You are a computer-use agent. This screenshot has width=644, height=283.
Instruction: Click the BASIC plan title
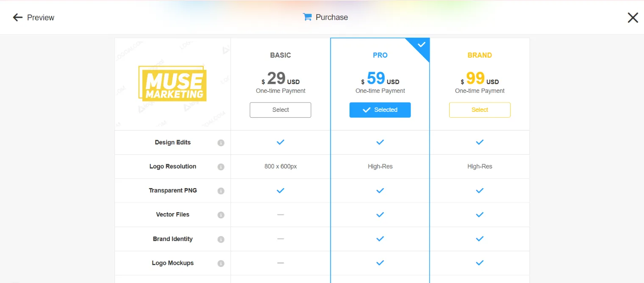[x=280, y=55]
